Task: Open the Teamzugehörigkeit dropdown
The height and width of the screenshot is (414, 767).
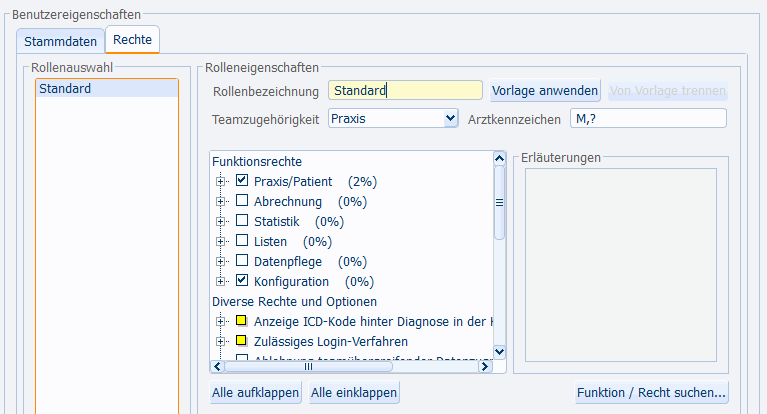Action: (x=449, y=118)
